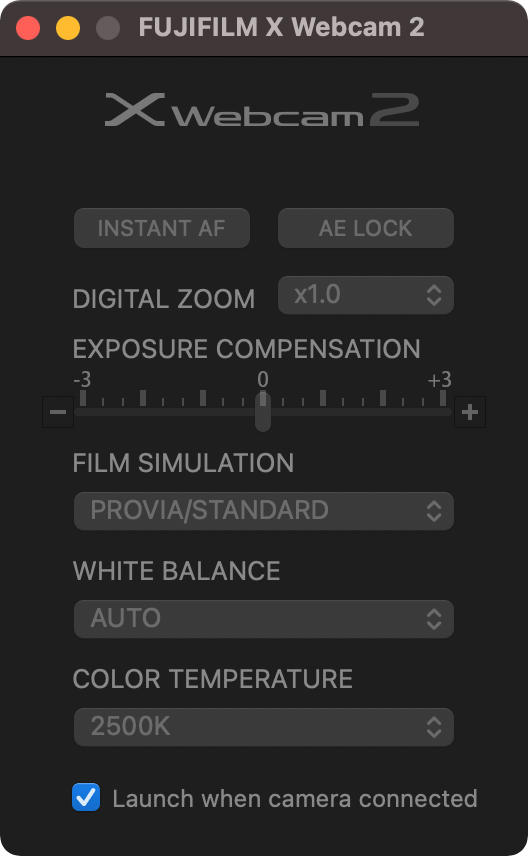Viewport: 528px width, 856px height.
Task: Click the Launch when camera connected label
Action: tap(295, 799)
